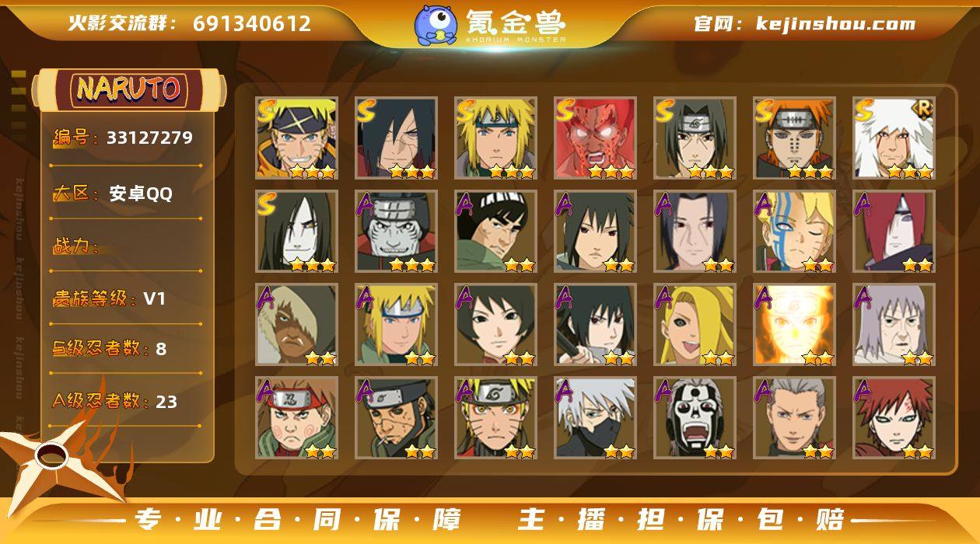Select white-haired Jiraiya portrait with R badge
This screenshot has height=544, width=980.
click(x=894, y=138)
